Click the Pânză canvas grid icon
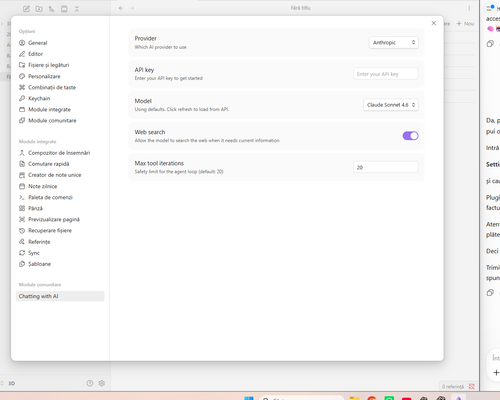 coord(22,208)
